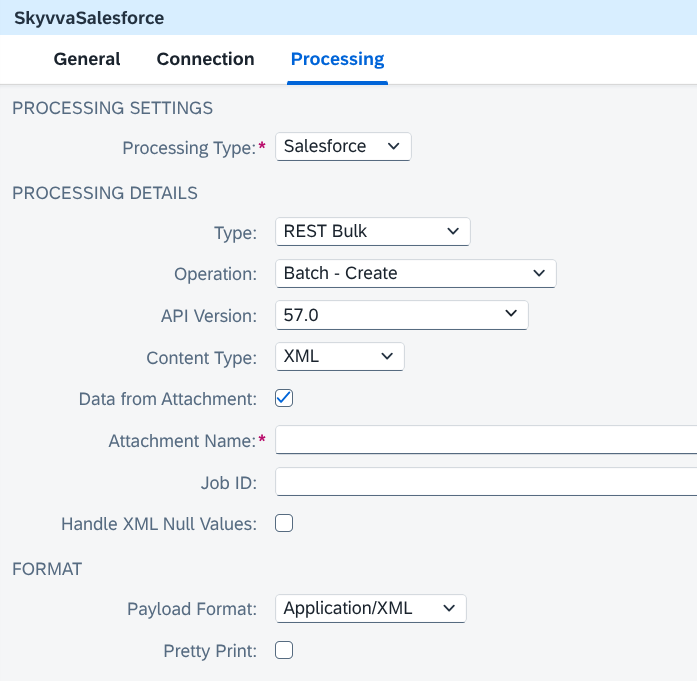Viewport: 697px width, 681px height.
Task: Click the Pretty Print label
Action: pyautogui.click(x=210, y=651)
